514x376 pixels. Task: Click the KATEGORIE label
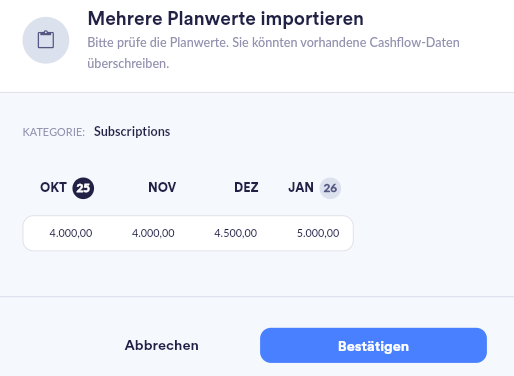pos(54,132)
